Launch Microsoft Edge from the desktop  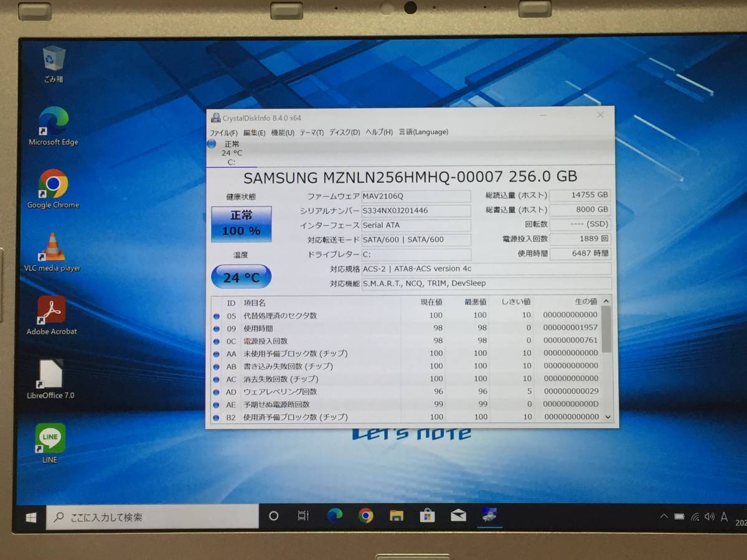54,126
